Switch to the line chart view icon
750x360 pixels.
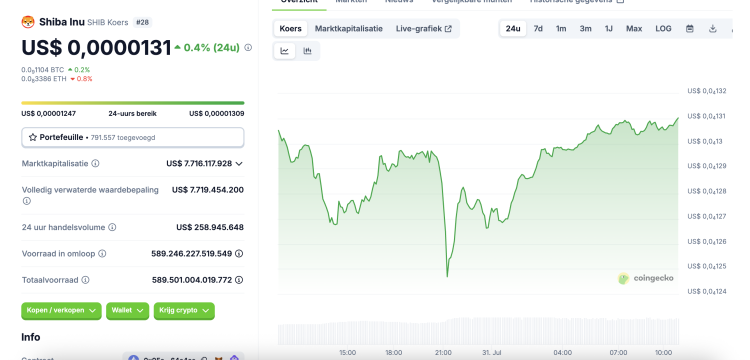[285, 51]
